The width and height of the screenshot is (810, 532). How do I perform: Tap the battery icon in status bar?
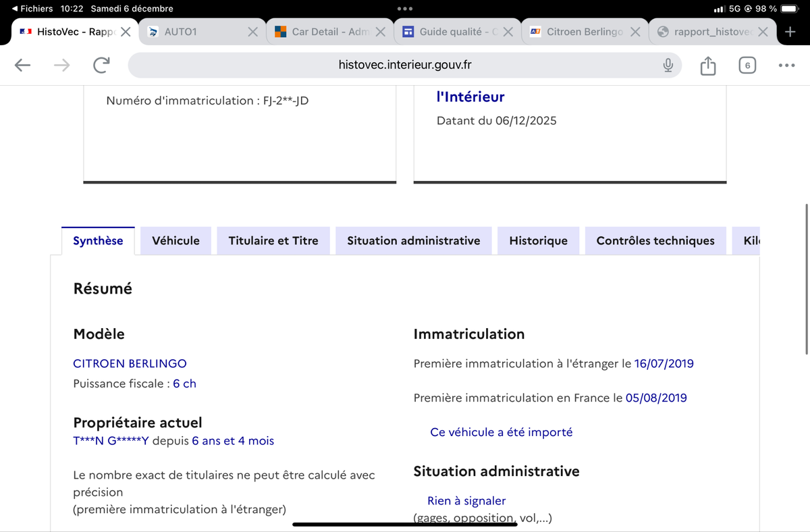pyautogui.click(x=790, y=9)
